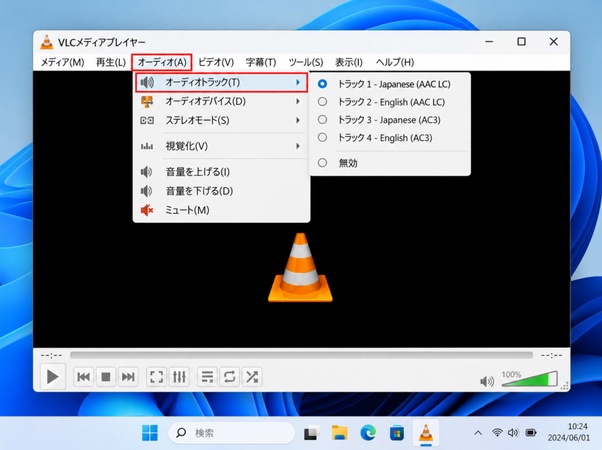Minimize the VLC window

click(x=489, y=41)
